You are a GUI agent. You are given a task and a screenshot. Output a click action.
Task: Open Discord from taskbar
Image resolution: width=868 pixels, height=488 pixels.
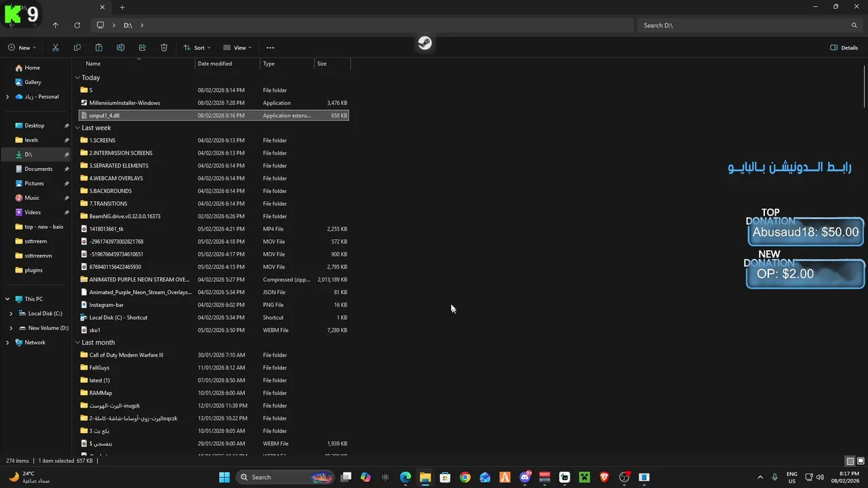(525, 477)
